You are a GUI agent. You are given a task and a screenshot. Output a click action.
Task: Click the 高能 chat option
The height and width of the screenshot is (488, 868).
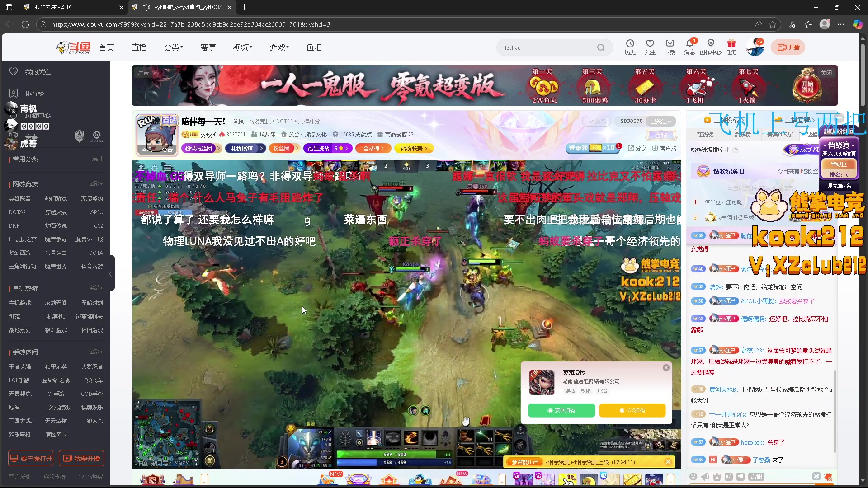[x=756, y=477]
